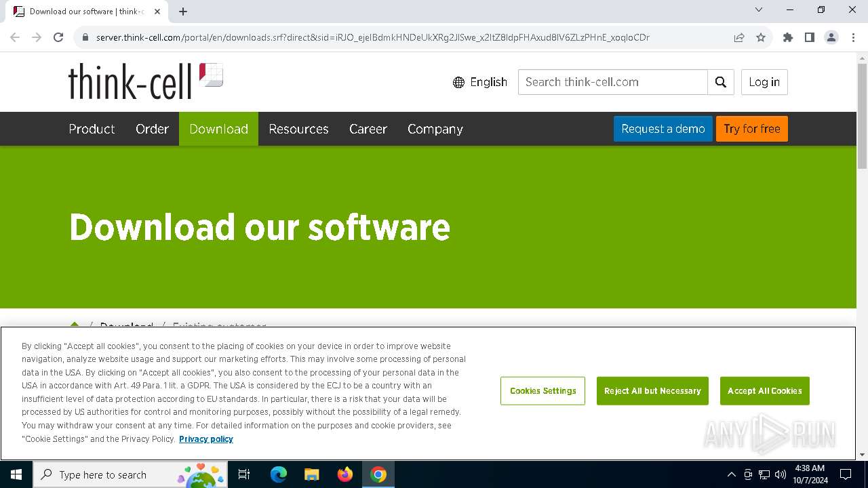Close the Download our software tab
Image resolution: width=868 pixels, height=488 pixels.
pyautogui.click(x=158, y=12)
